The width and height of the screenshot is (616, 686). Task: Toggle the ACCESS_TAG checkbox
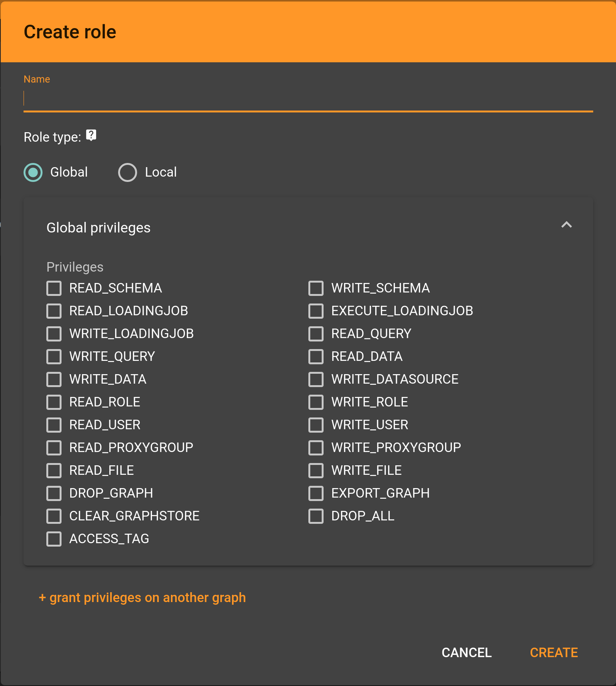pos(54,539)
